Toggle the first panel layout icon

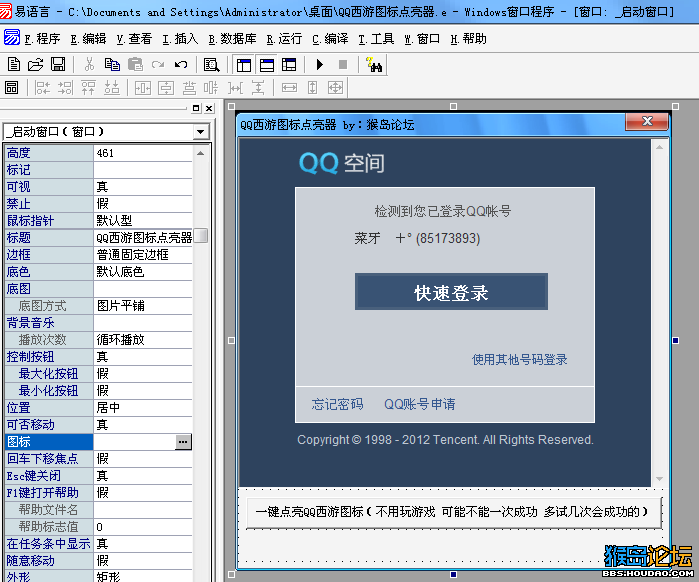[243, 65]
